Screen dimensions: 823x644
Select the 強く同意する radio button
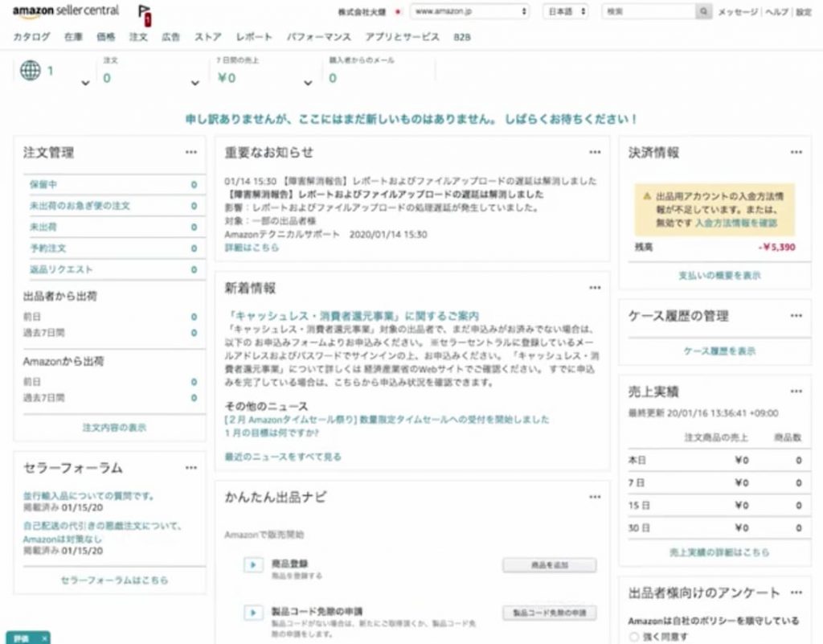pos(634,637)
